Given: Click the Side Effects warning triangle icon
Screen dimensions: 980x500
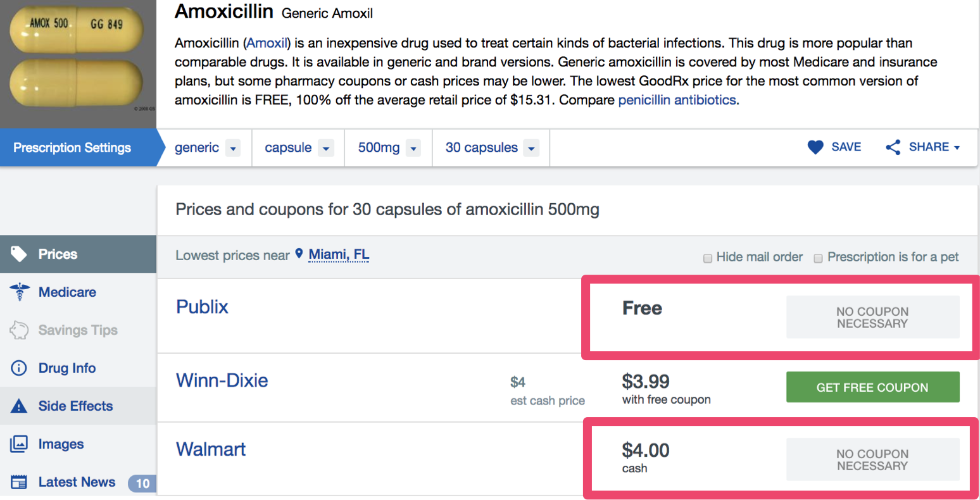Looking at the screenshot, I should coord(19,406).
